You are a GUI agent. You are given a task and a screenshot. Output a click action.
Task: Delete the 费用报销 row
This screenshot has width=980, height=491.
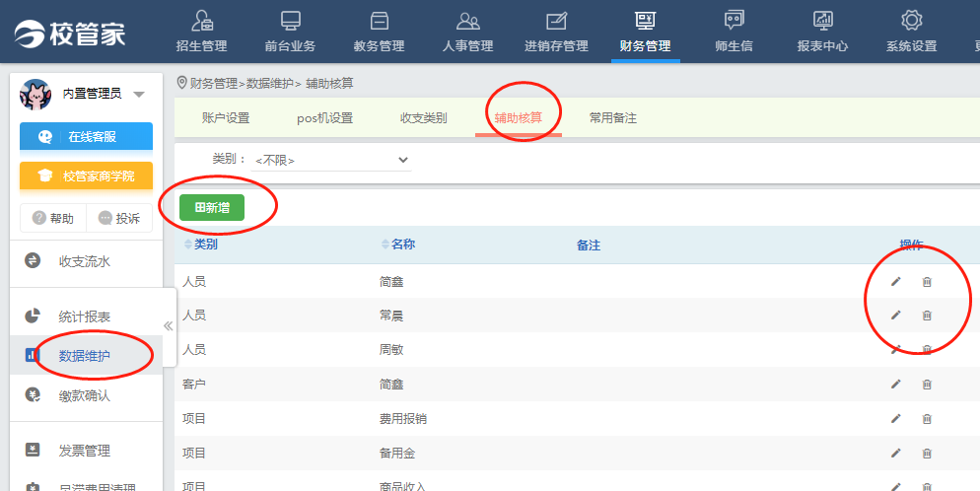(x=927, y=419)
